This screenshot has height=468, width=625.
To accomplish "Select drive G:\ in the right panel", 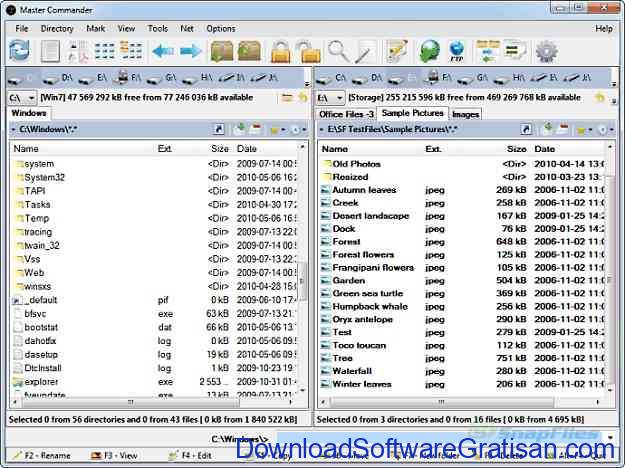I will 473,78.
